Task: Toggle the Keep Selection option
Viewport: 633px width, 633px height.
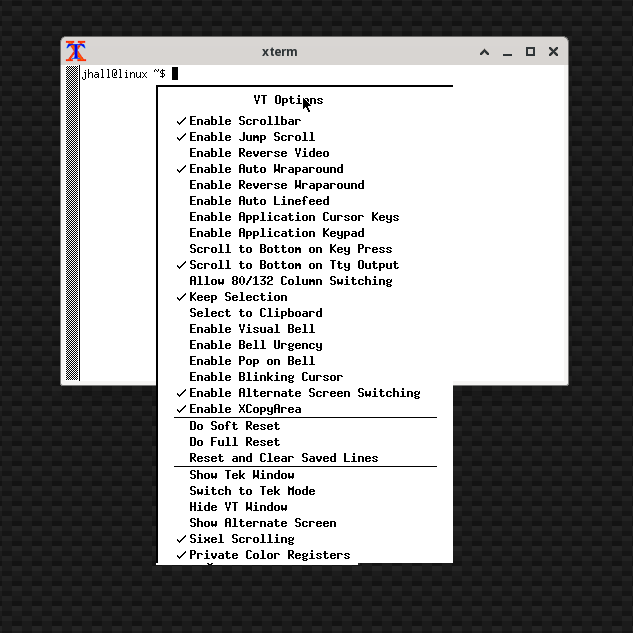Action: coord(305,297)
